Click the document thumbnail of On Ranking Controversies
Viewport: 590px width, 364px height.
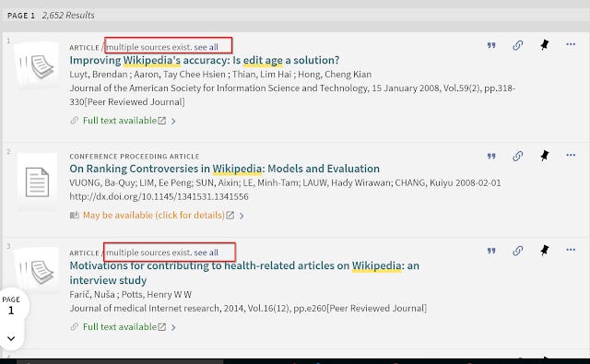[x=37, y=182]
